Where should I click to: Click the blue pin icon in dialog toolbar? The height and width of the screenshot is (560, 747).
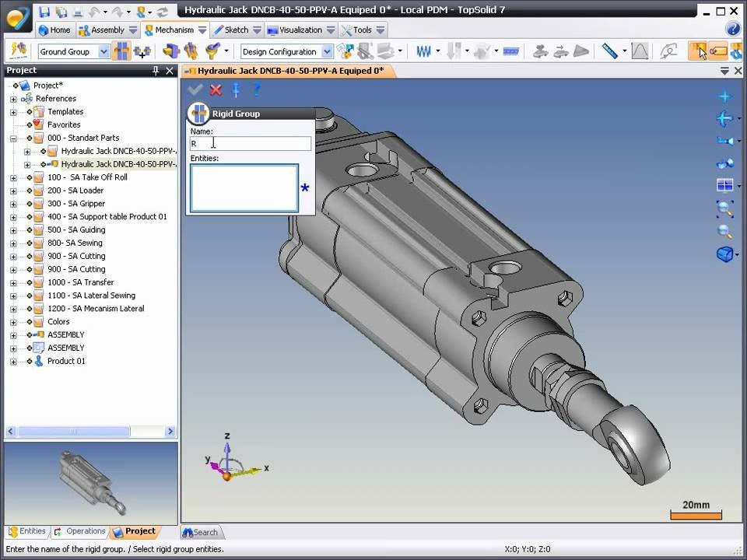pyautogui.click(x=236, y=89)
